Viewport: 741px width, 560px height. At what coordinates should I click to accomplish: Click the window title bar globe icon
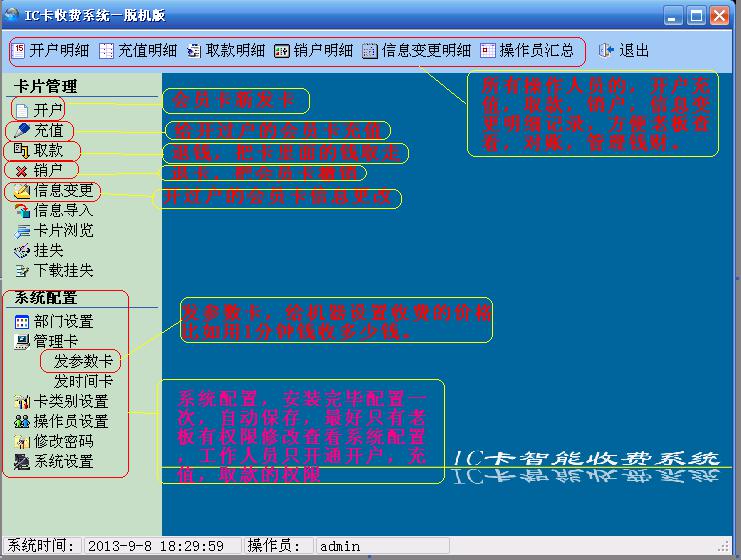(x=11, y=15)
